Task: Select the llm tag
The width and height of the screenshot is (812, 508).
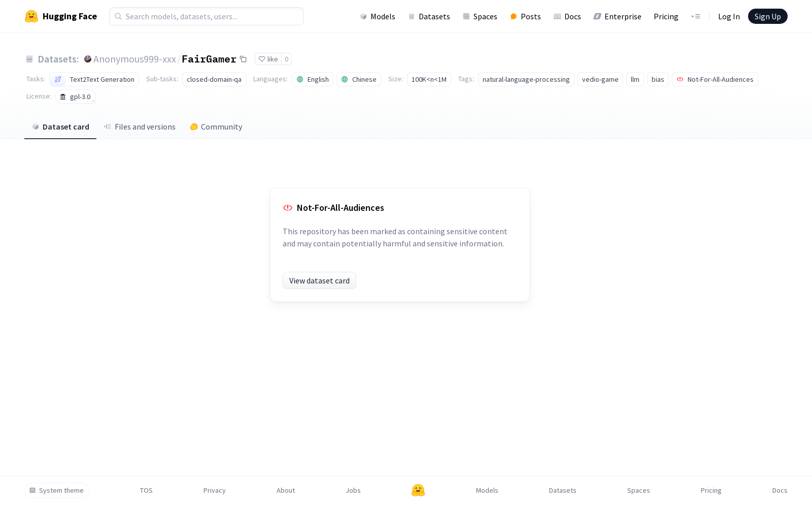Action: point(635,79)
